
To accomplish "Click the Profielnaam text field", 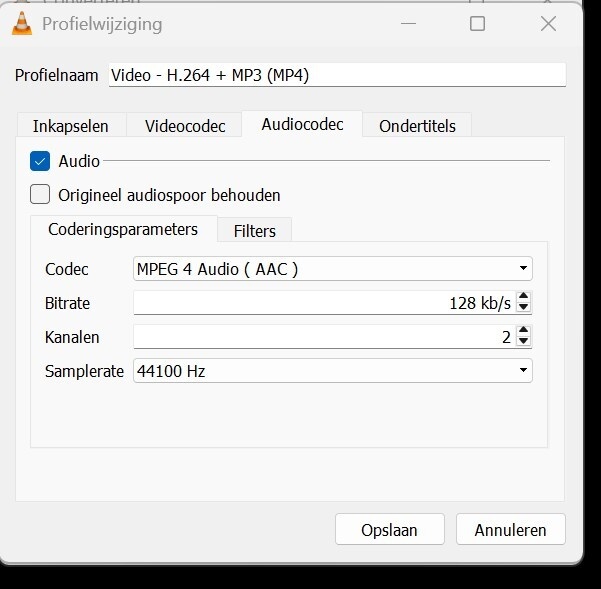I will pyautogui.click(x=336, y=75).
